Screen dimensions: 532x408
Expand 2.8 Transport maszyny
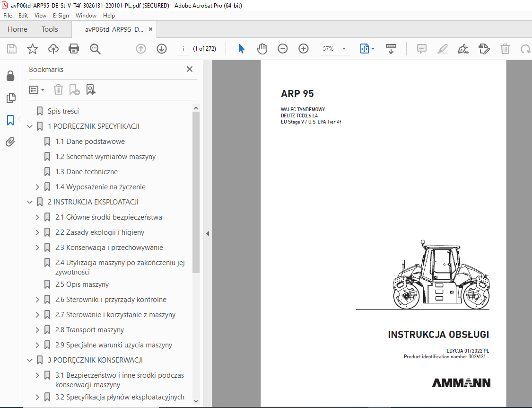tap(37, 330)
